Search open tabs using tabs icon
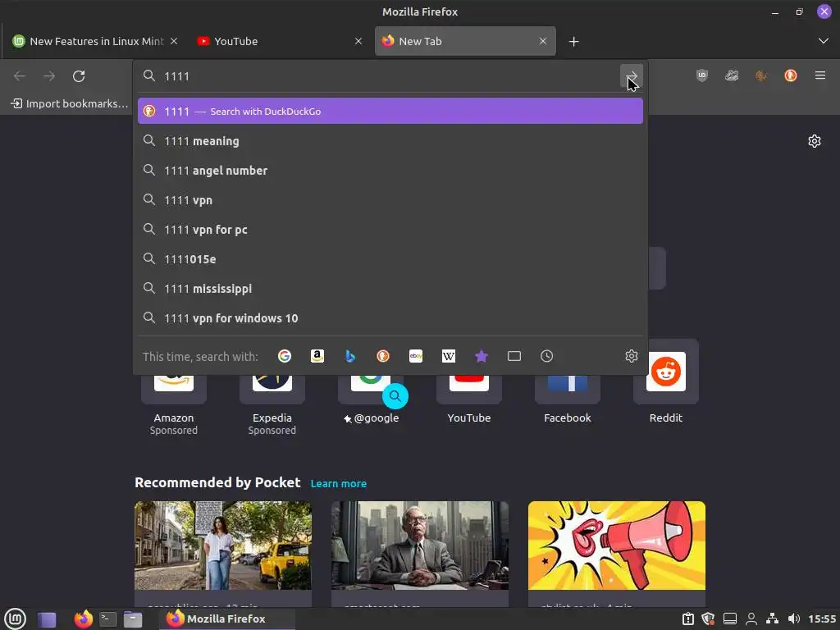This screenshot has width=840, height=630. [514, 356]
